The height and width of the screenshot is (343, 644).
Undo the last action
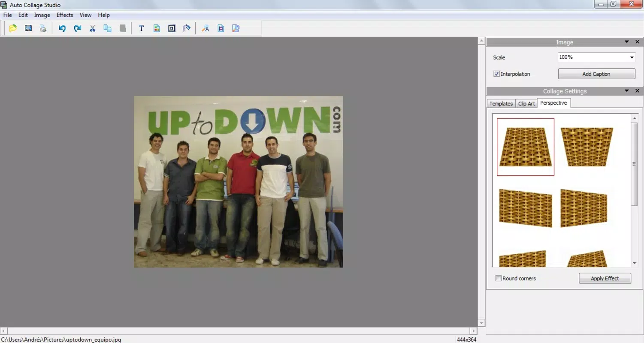[x=62, y=28]
